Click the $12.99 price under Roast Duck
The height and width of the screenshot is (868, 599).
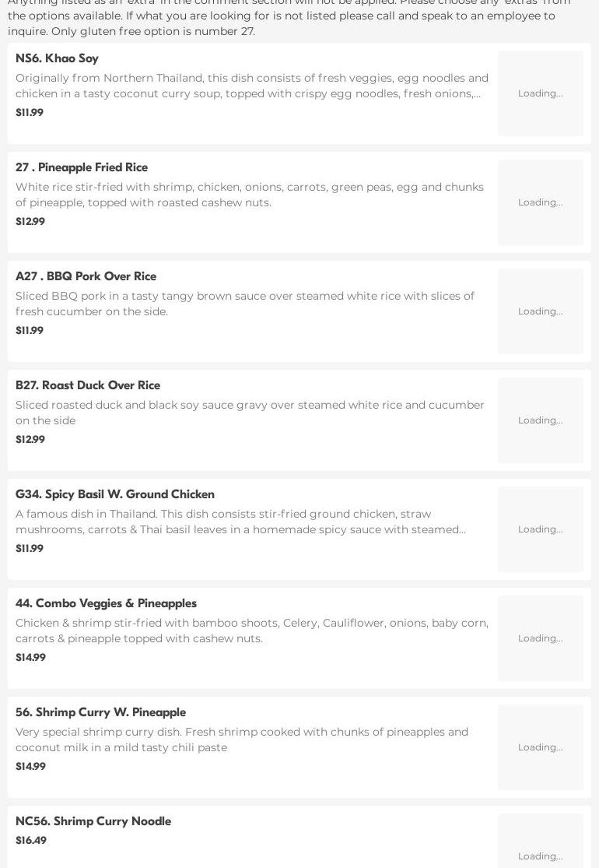coord(30,440)
